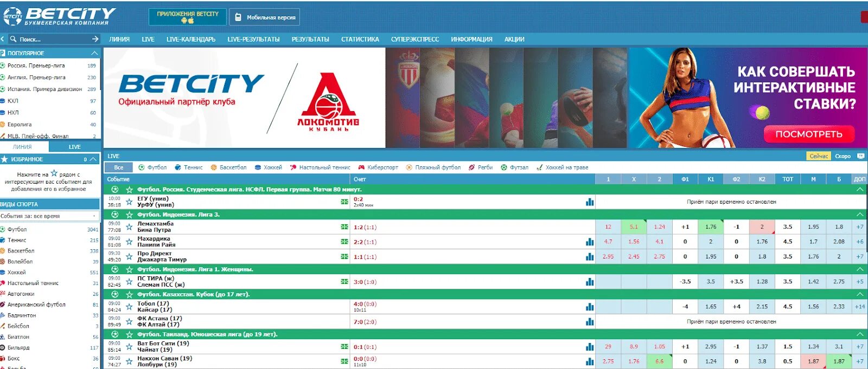Click the Мобильная версия button

click(x=265, y=17)
